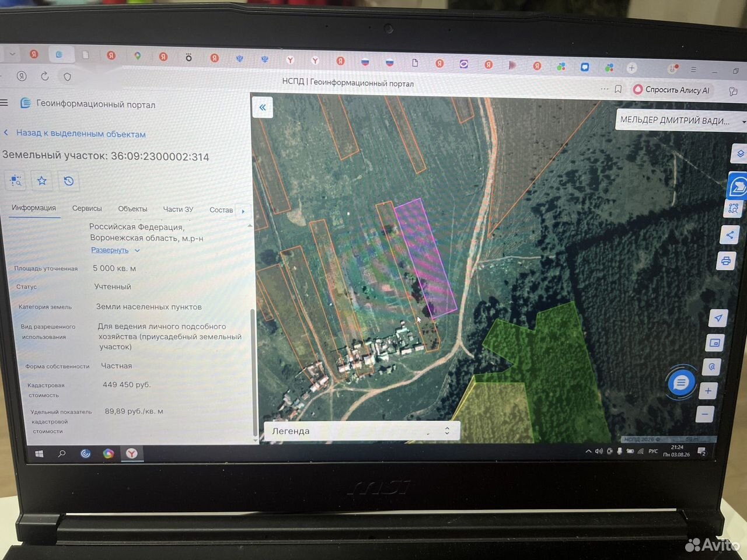
Task: Collapse the info panel with the double chevron
Action: 263,107
